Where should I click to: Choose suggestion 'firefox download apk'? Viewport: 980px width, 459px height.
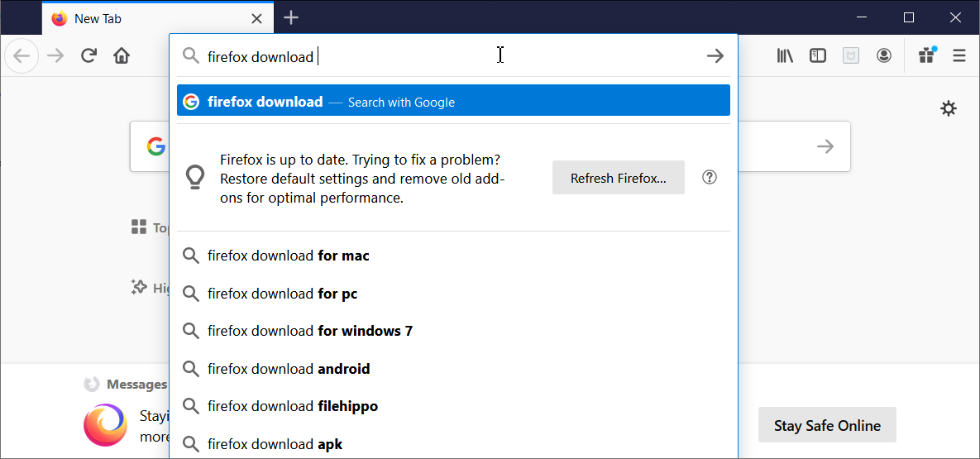(x=453, y=444)
